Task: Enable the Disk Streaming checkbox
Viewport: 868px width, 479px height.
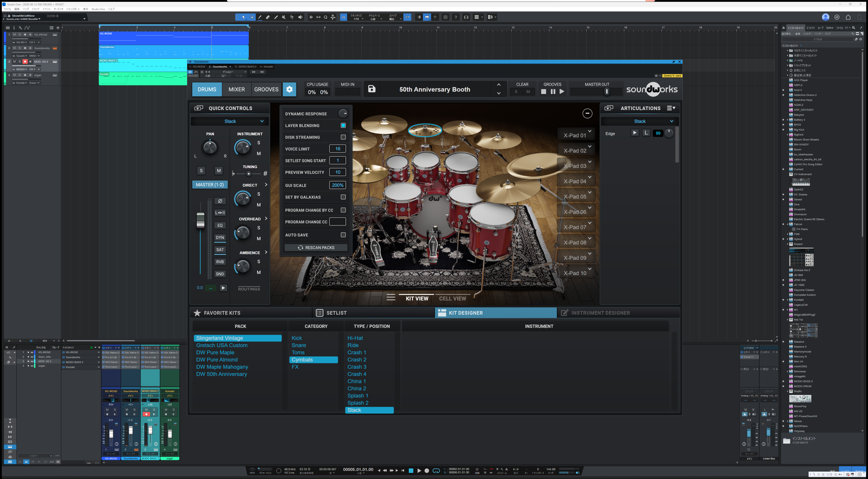Action: [343, 137]
